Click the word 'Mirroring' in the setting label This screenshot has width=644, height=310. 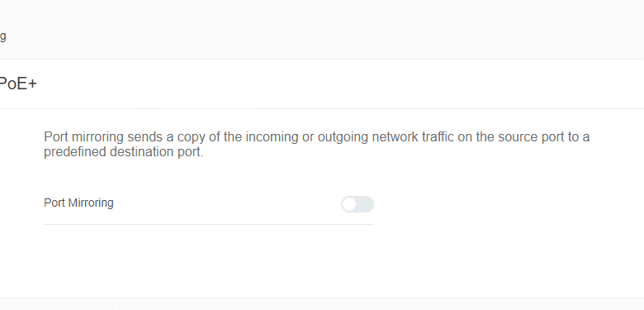point(91,203)
